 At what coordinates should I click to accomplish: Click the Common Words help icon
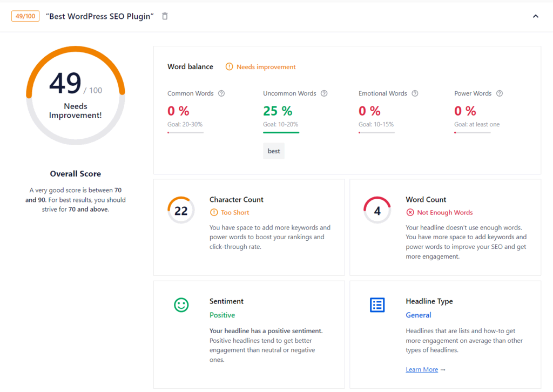221,93
